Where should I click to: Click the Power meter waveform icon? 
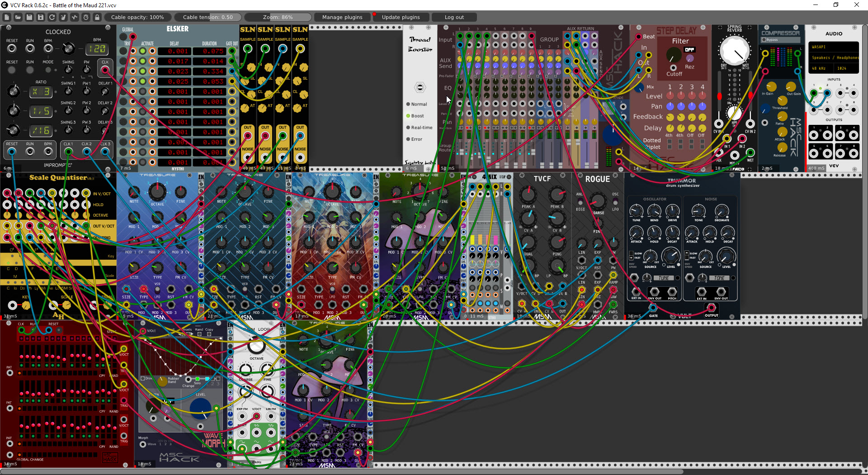75,17
